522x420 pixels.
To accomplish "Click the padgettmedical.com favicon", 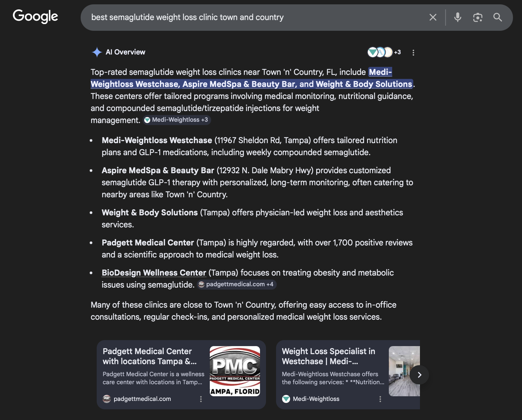I will [107, 399].
